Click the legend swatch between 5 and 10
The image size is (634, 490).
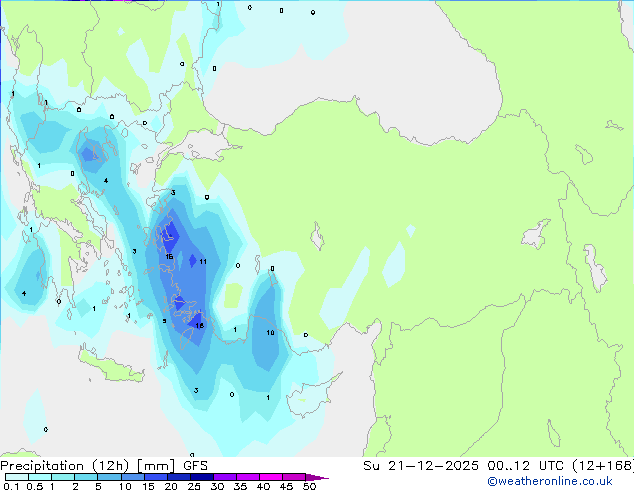click(109, 477)
